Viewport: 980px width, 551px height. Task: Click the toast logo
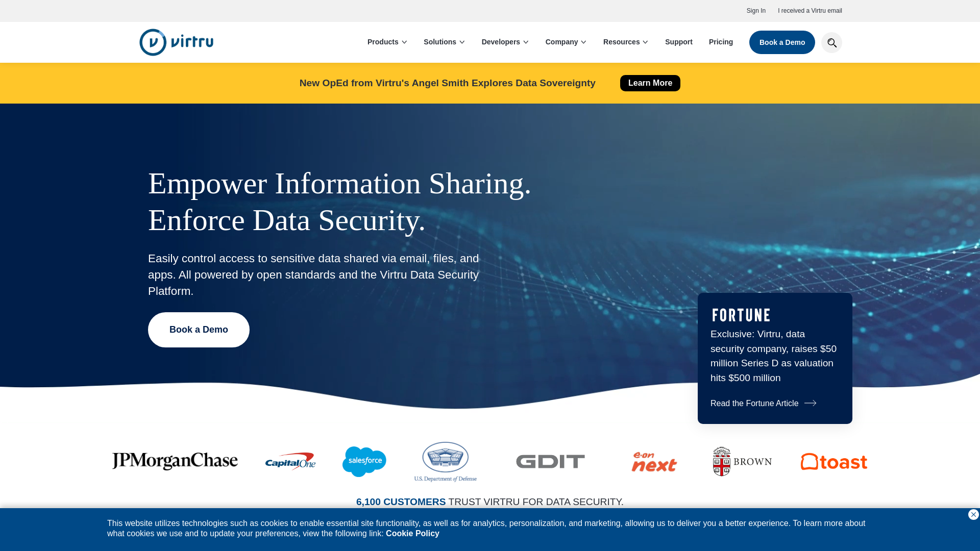pyautogui.click(x=834, y=462)
